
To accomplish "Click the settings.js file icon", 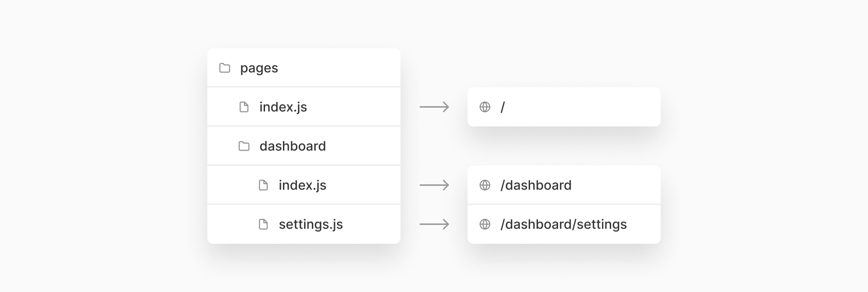I will pos(264,224).
